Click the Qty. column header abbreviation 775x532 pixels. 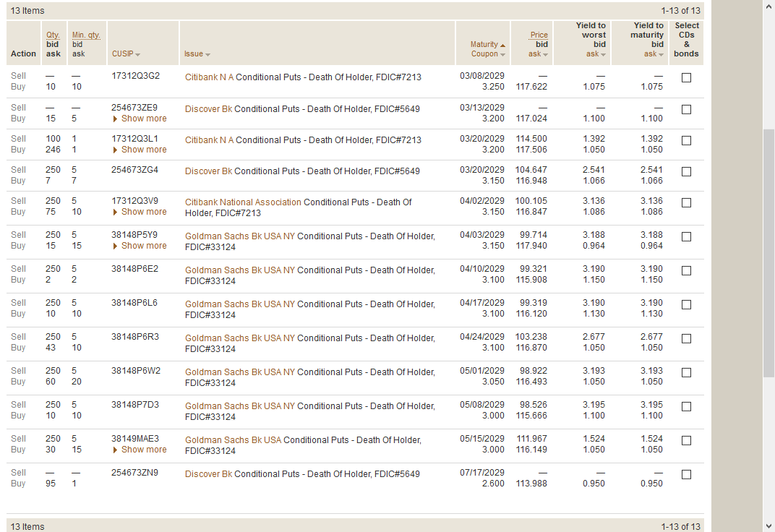point(53,35)
